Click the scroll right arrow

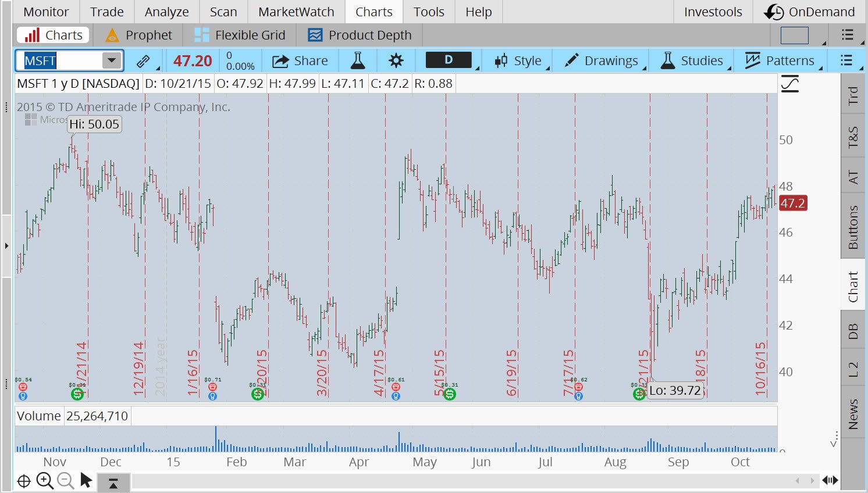812,480
